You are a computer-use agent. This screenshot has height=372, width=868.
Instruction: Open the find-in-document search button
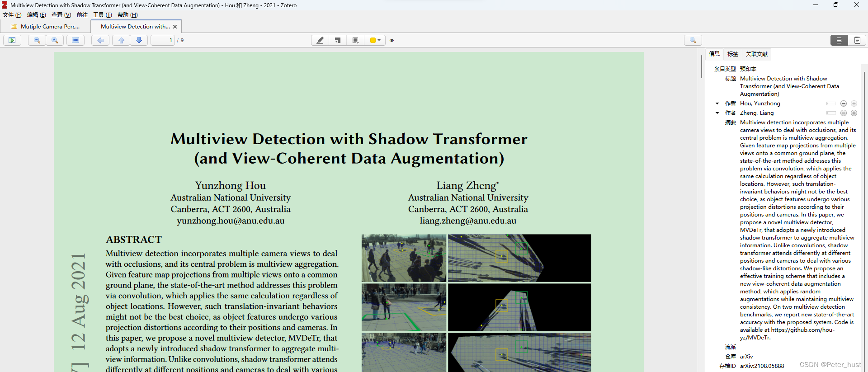click(x=693, y=40)
